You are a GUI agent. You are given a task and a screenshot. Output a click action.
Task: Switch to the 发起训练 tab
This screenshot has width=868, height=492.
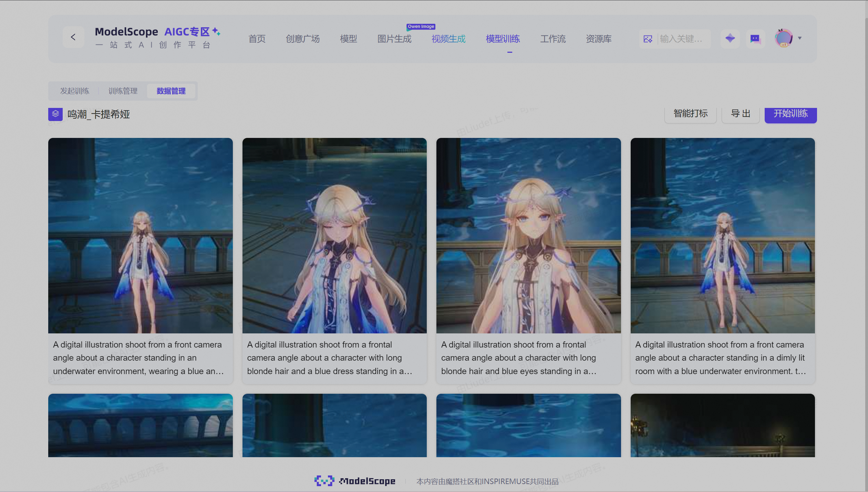click(x=75, y=91)
